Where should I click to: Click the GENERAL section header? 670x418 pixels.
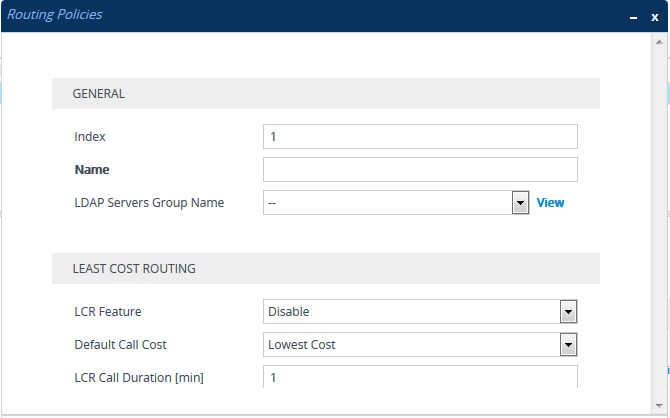98,93
